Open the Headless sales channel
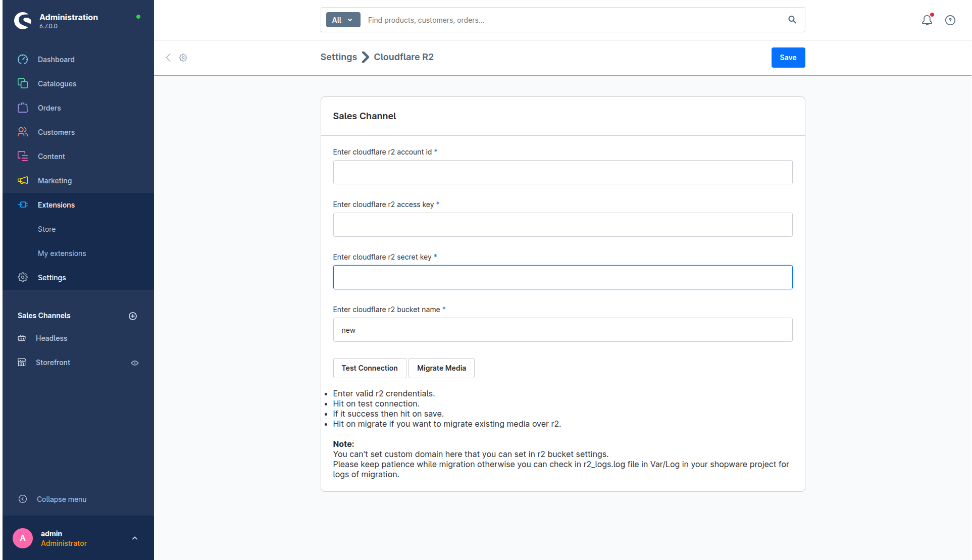This screenshot has height=560, width=972. pyautogui.click(x=52, y=338)
